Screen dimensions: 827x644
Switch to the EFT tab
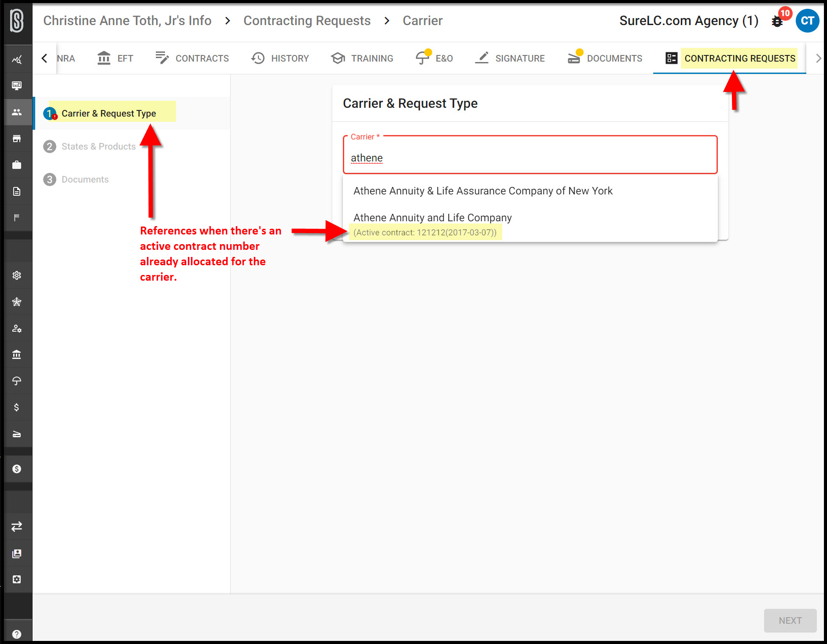(x=115, y=59)
